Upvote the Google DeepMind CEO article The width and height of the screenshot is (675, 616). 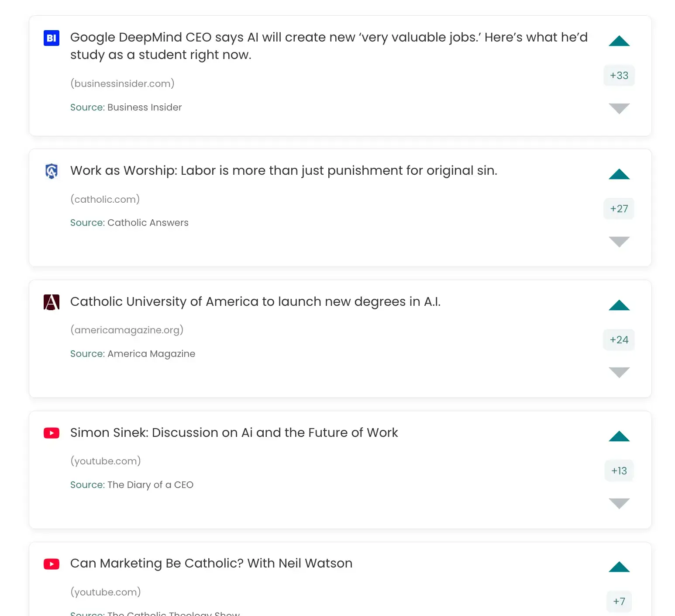pyautogui.click(x=619, y=41)
